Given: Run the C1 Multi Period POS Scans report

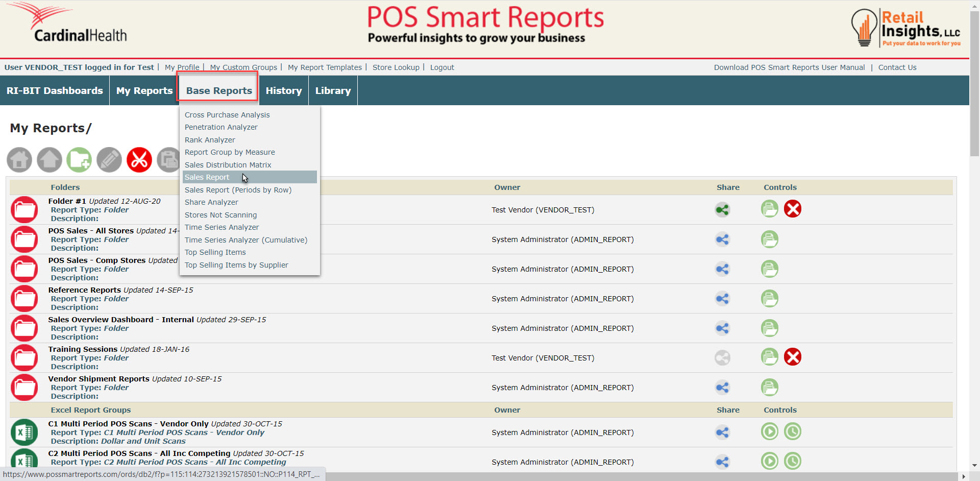Looking at the screenshot, I should coord(770,432).
